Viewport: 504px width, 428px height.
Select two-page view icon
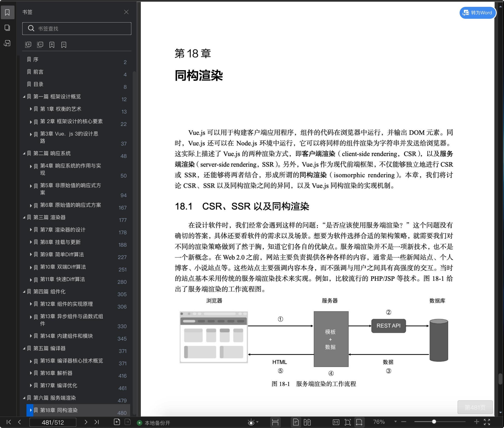307,422
